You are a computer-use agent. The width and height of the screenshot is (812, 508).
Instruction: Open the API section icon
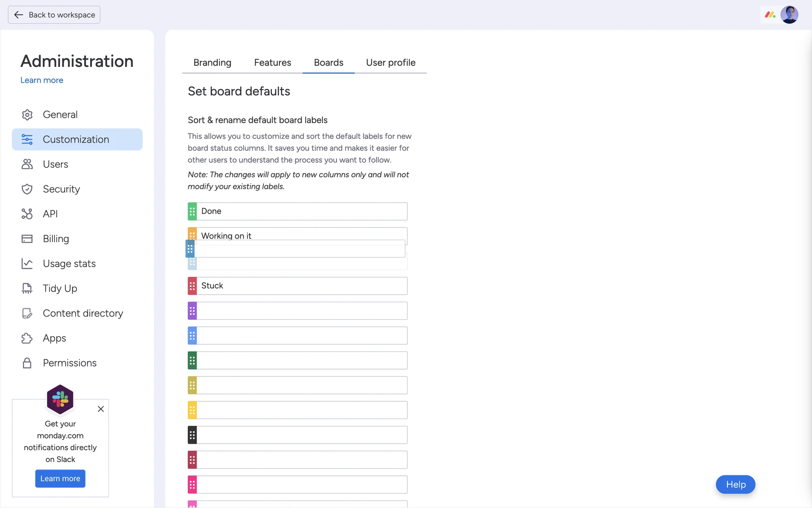pyautogui.click(x=27, y=214)
